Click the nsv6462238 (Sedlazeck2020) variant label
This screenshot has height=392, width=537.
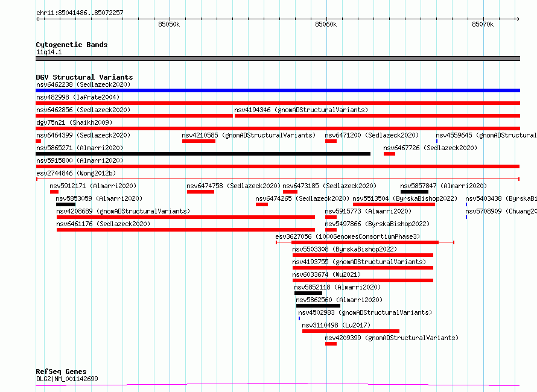coord(83,84)
